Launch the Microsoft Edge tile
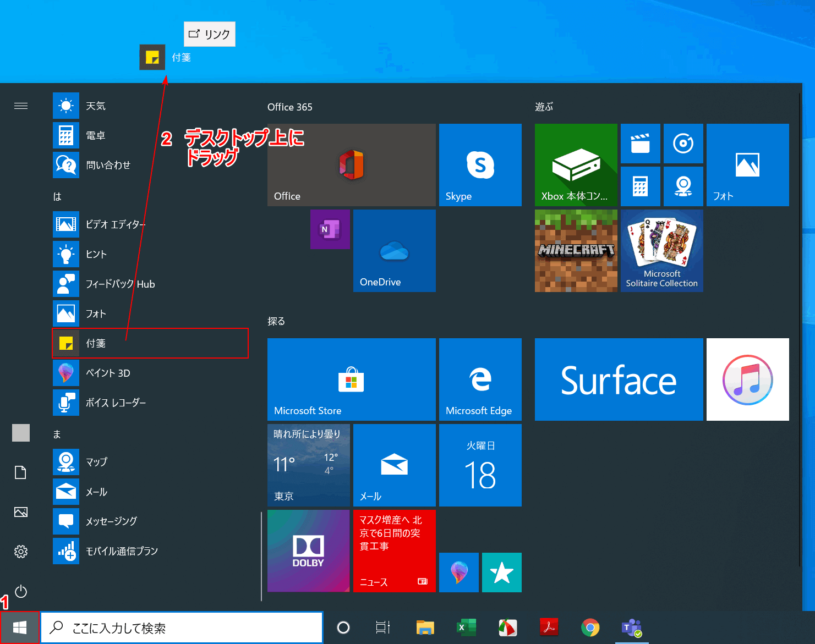815x644 pixels. pos(480,379)
